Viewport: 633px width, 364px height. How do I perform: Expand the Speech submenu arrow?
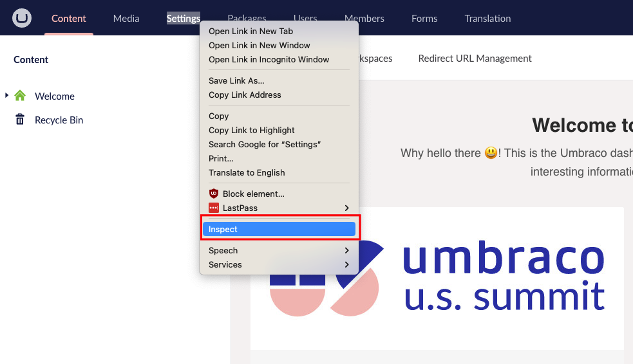coord(346,250)
